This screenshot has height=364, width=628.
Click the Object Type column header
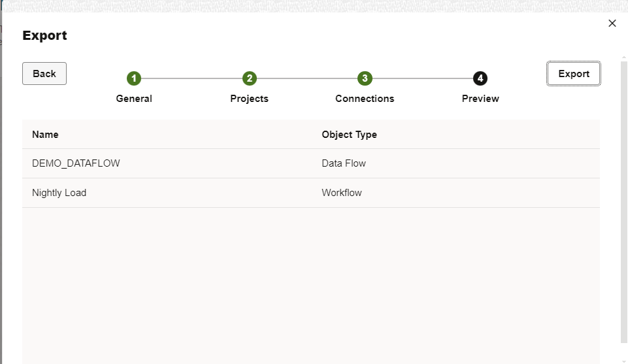pos(349,135)
